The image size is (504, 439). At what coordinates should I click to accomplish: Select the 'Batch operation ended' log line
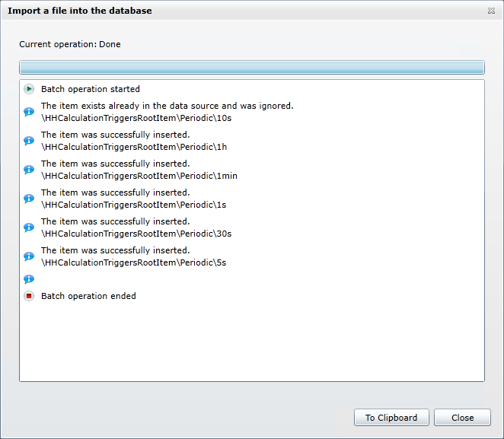point(88,296)
